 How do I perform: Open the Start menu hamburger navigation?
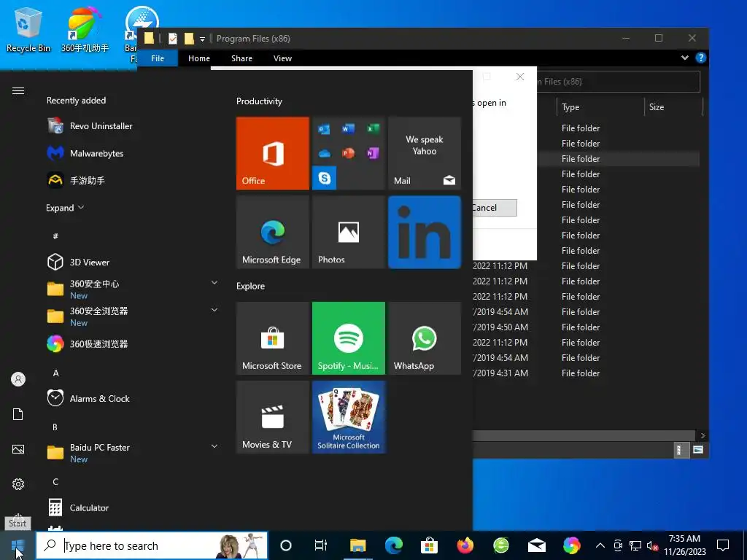click(x=18, y=91)
